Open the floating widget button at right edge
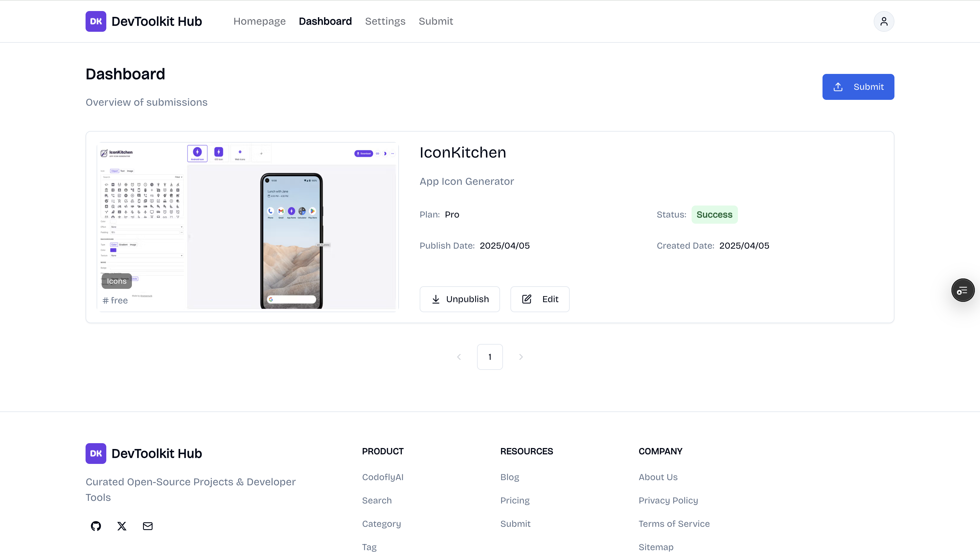The height and width of the screenshot is (555, 980). 963,290
